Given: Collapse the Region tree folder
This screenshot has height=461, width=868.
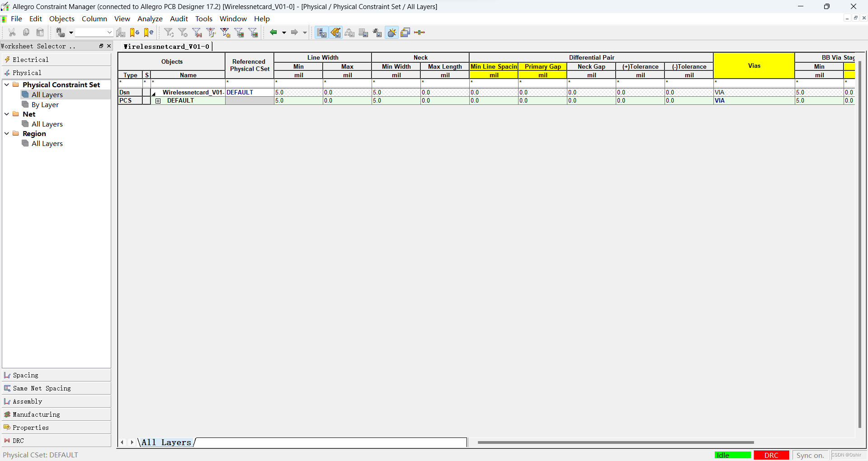Looking at the screenshot, I should [x=7, y=133].
